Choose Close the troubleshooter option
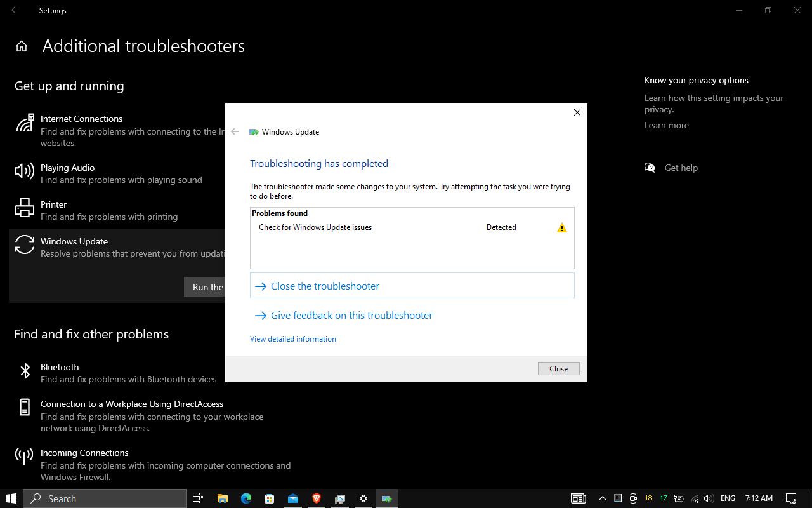The image size is (812, 508). coord(412,286)
